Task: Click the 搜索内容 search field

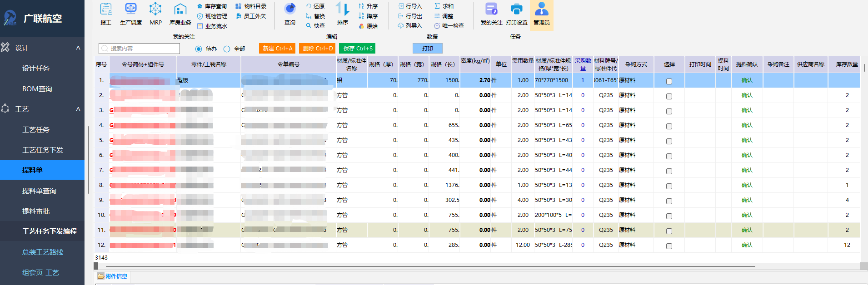Action: click(139, 49)
